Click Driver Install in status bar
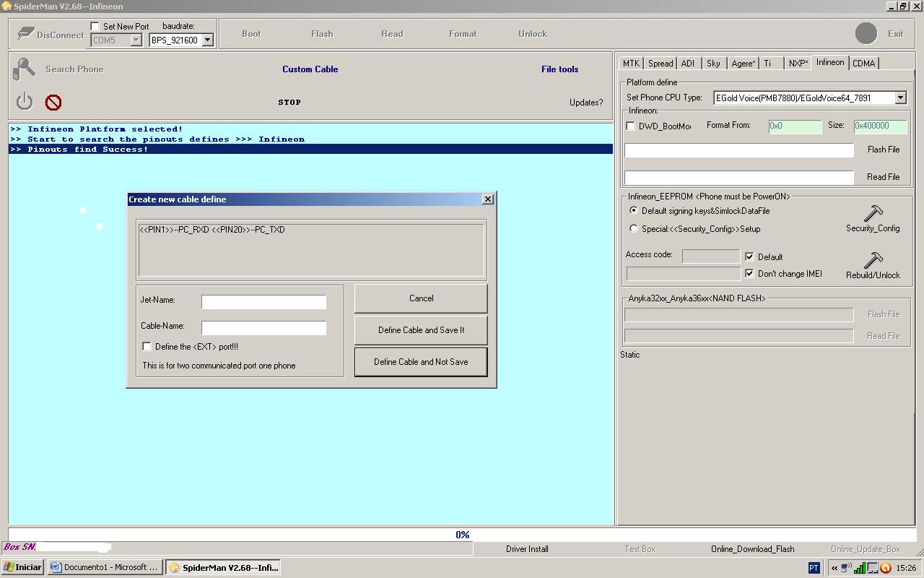Viewport: 924px width, 578px height. (x=527, y=549)
